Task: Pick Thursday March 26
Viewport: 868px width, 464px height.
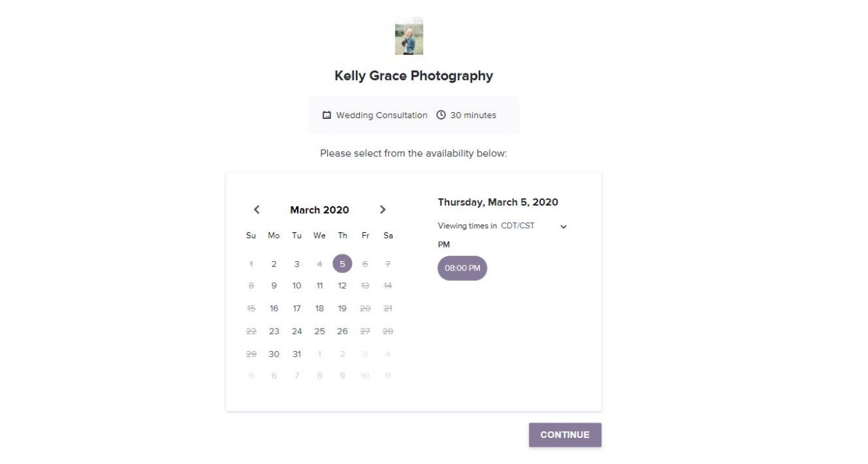Action: tap(342, 331)
